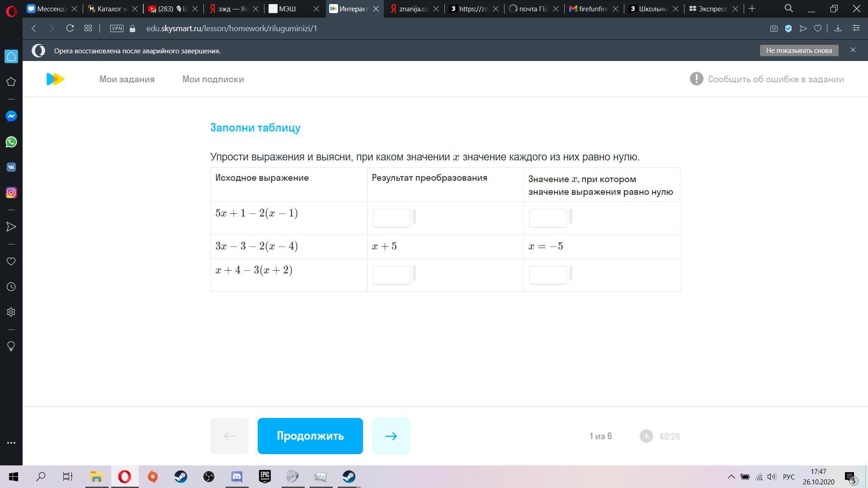The width and height of the screenshot is (868, 488).
Task: Add the page to bookmarks with the heart icon
Action: pos(817,28)
